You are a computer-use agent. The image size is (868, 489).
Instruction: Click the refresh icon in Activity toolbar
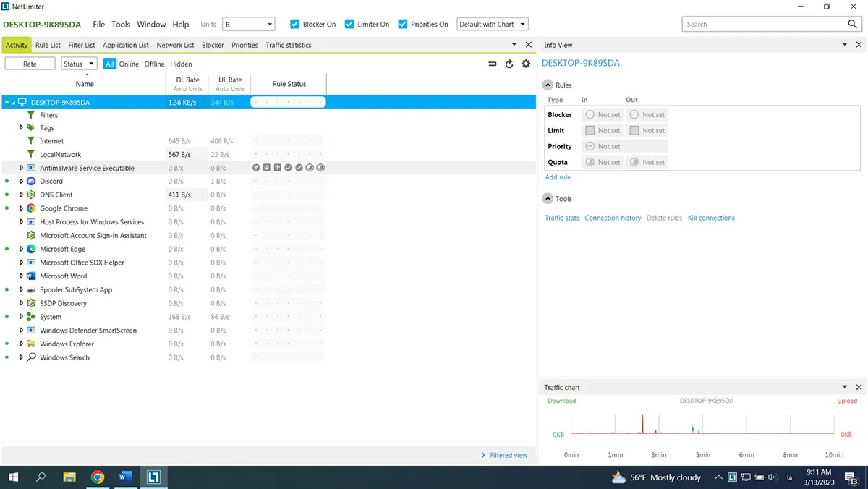(x=509, y=64)
